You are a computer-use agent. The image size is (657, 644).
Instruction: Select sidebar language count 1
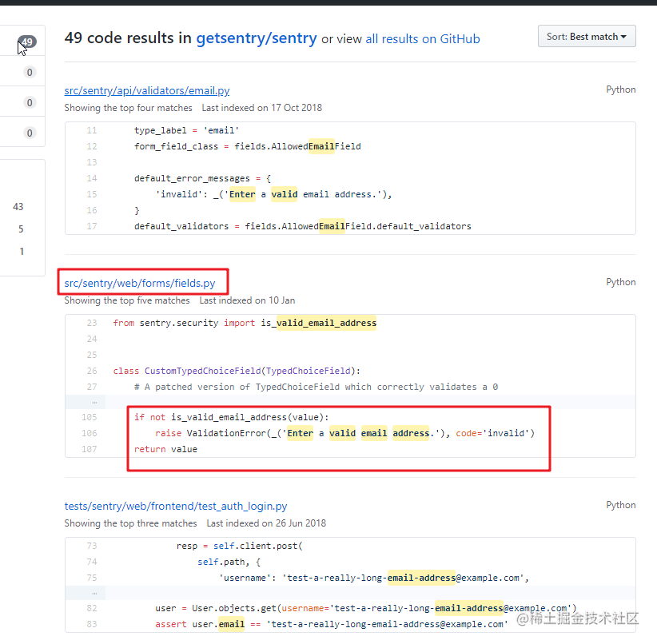click(22, 252)
